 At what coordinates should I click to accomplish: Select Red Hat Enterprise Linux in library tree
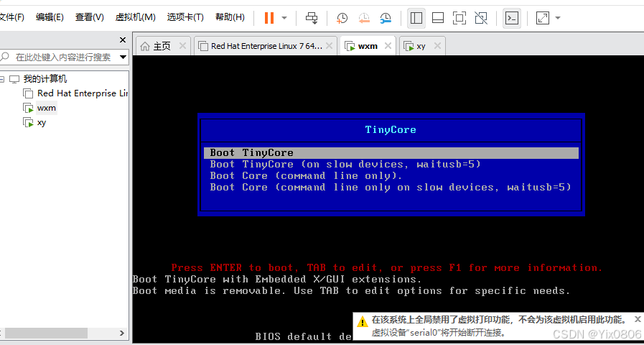[83, 93]
